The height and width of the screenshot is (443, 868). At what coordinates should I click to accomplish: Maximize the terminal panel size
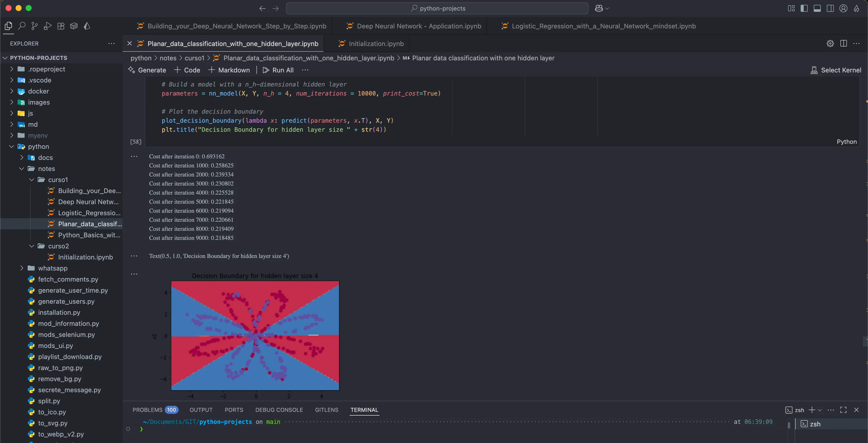843,410
